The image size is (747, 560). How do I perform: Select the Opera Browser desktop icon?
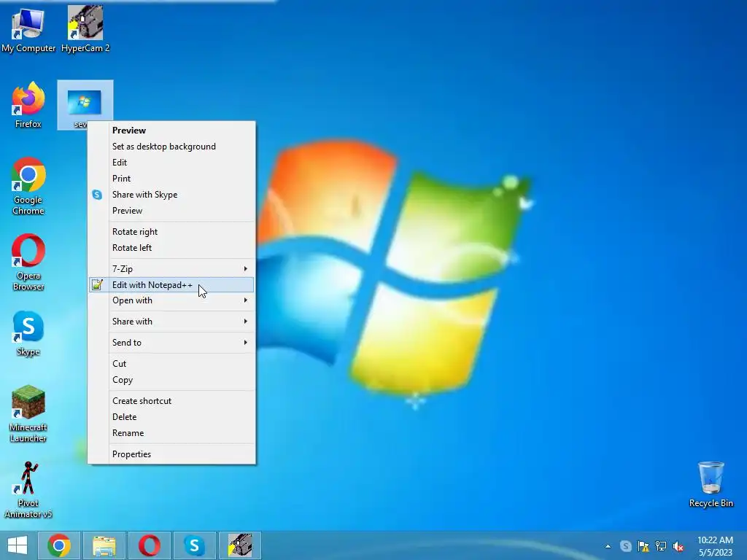[28, 262]
